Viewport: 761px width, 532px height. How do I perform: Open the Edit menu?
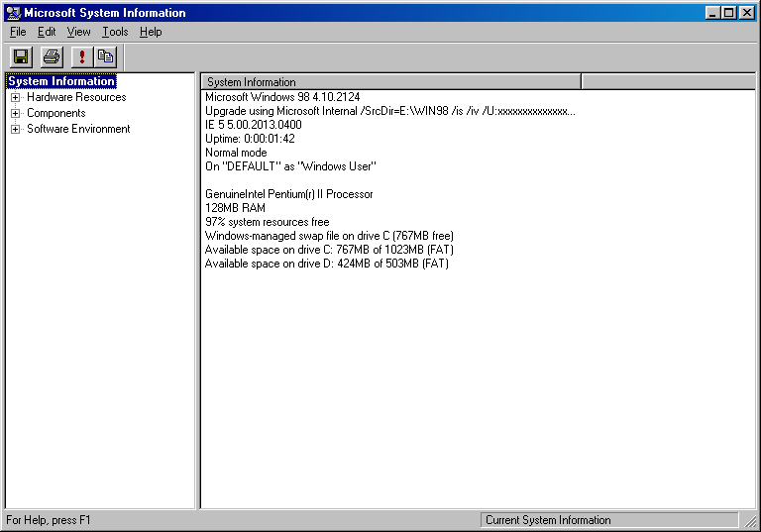pos(47,32)
